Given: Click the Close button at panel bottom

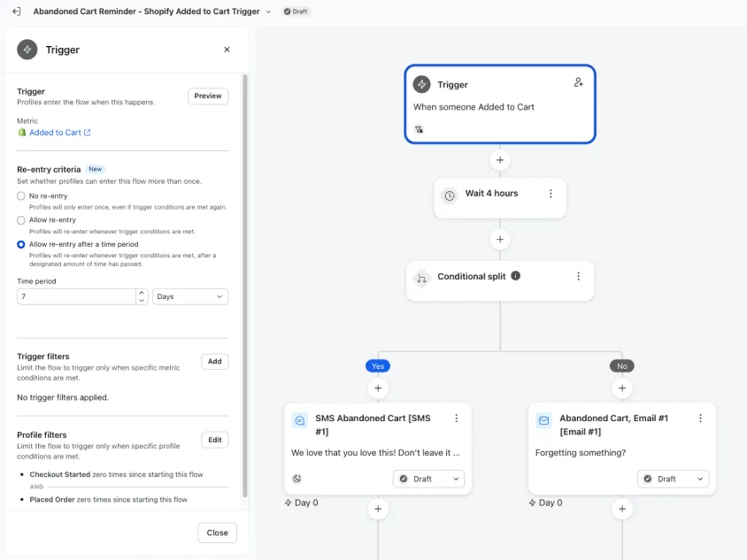Looking at the screenshot, I should (217, 533).
